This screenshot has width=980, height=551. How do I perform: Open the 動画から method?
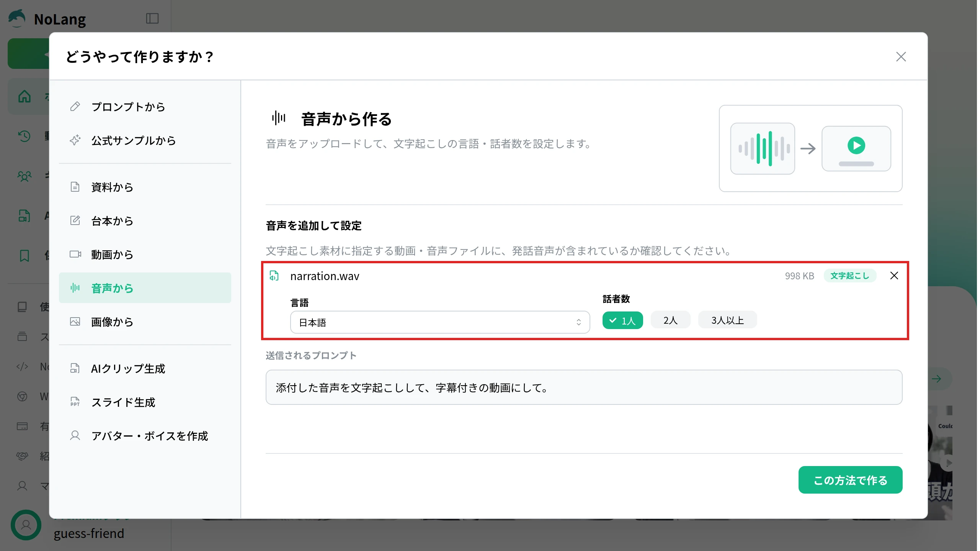click(x=145, y=254)
